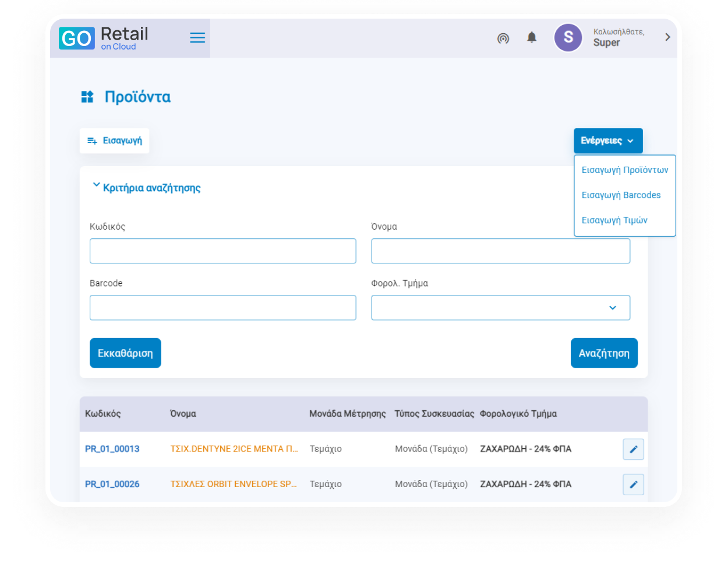
Task: Open the hamburger navigation menu
Action: 197,38
